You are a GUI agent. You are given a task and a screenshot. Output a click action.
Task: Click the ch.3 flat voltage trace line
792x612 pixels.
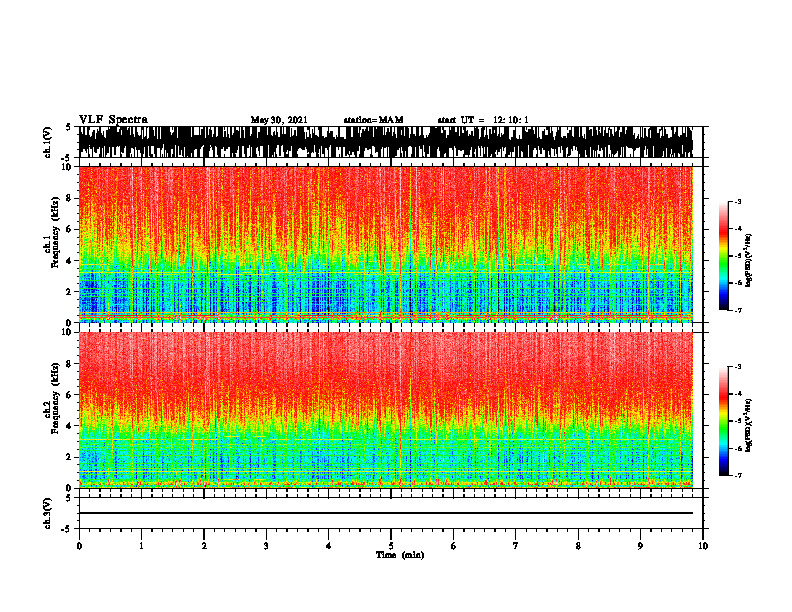(x=385, y=513)
